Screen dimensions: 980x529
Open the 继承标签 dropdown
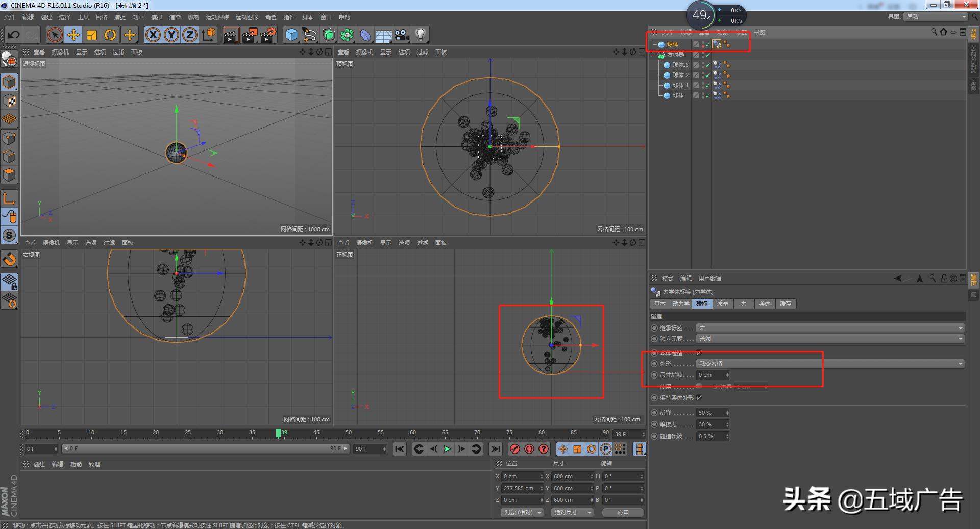[x=830, y=328]
